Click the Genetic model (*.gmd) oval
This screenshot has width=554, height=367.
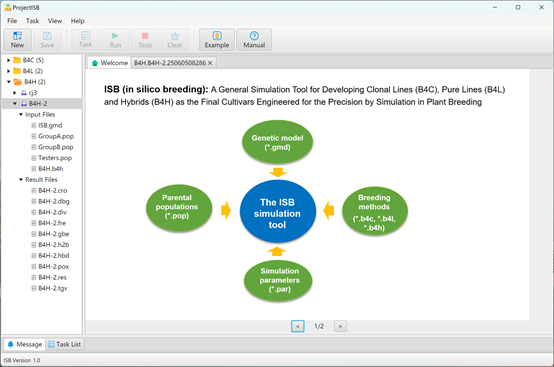(x=277, y=142)
